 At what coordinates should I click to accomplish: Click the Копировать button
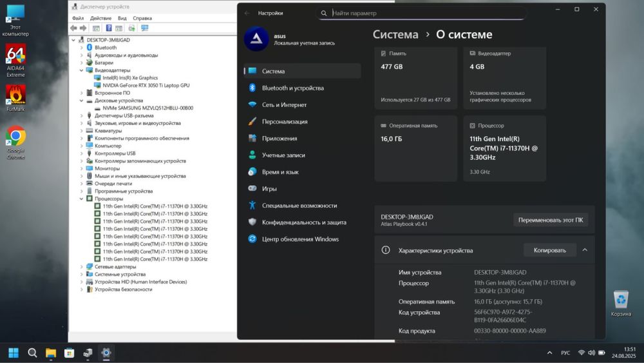pyautogui.click(x=549, y=250)
